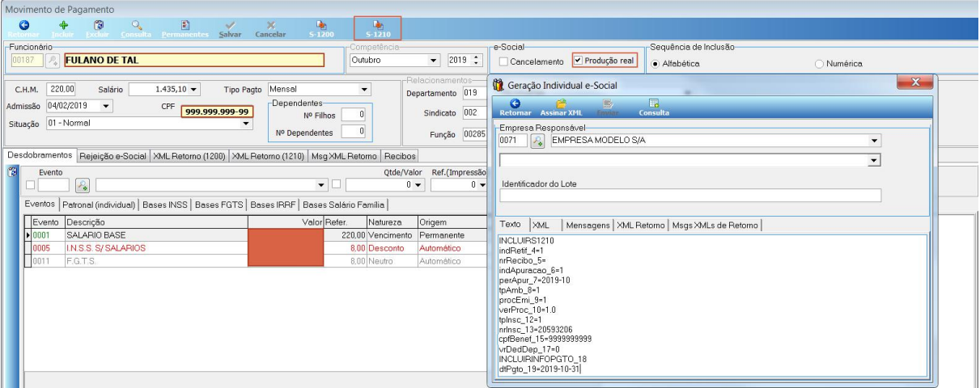
Task: Click the C.H.M. 220,00 field
Action: click(x=60, y=89)
